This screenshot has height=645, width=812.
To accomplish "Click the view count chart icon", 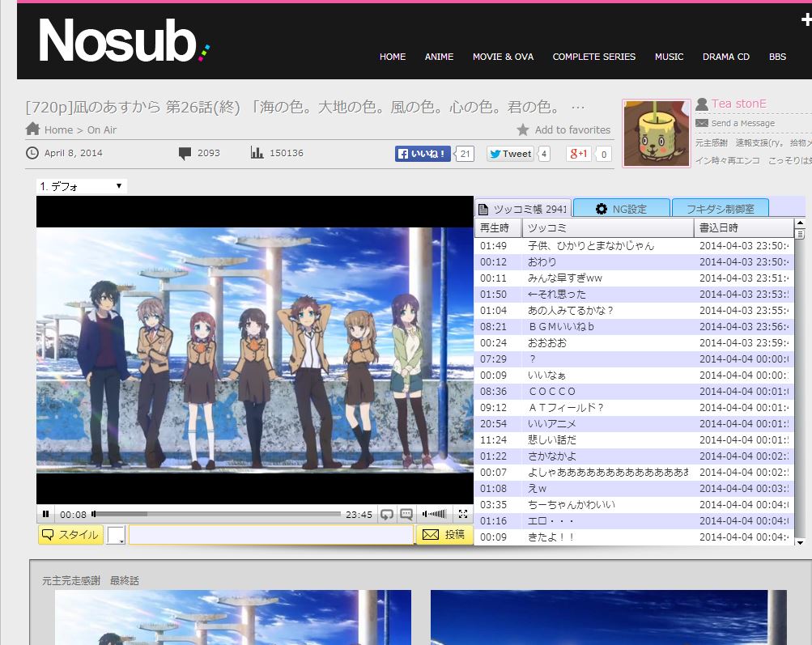I will click(257, 152).
